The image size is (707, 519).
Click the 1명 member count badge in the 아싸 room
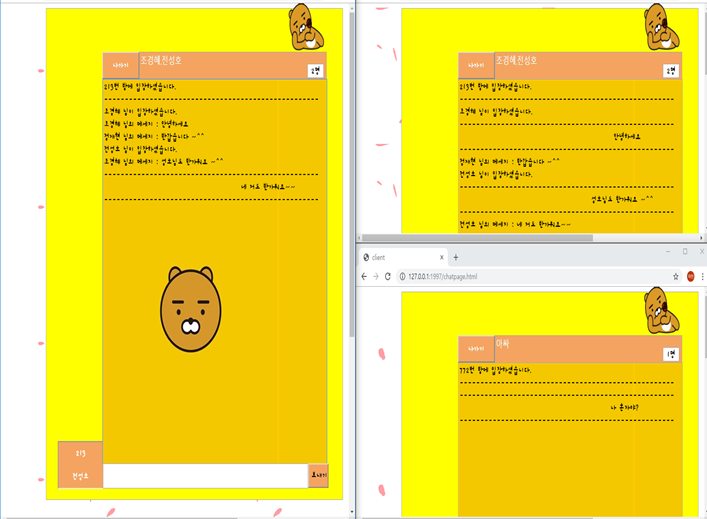671,354
